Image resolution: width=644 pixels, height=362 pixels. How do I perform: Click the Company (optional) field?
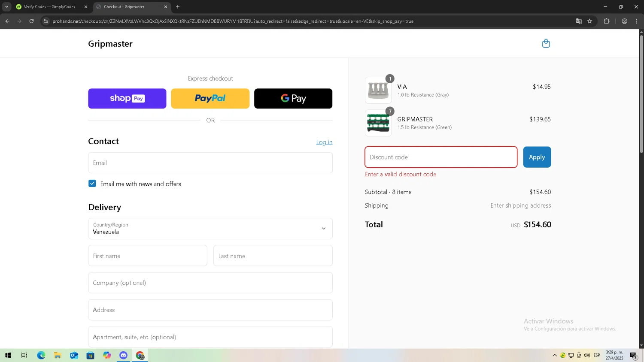[210, 283]
